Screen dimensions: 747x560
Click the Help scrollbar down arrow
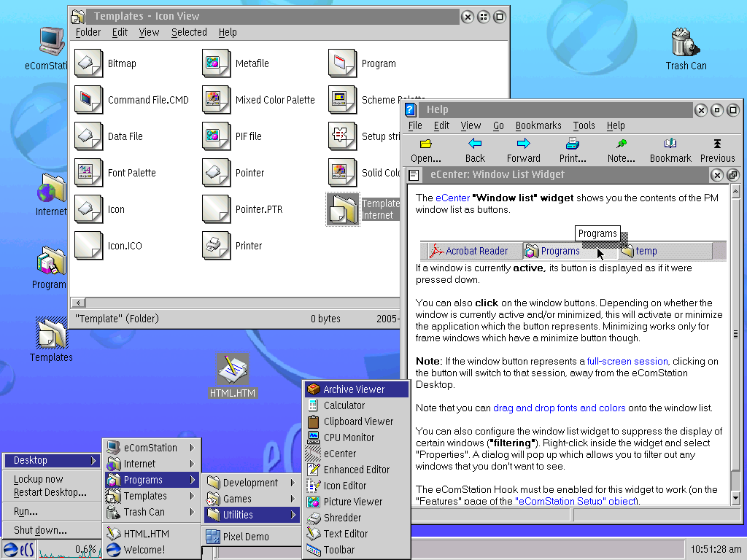[x=735, y=498]
